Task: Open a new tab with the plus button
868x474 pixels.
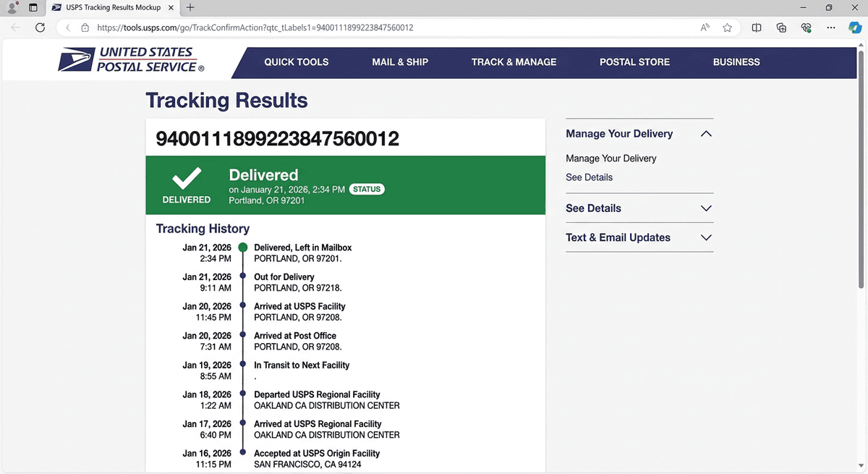Action: click(190, 8)
